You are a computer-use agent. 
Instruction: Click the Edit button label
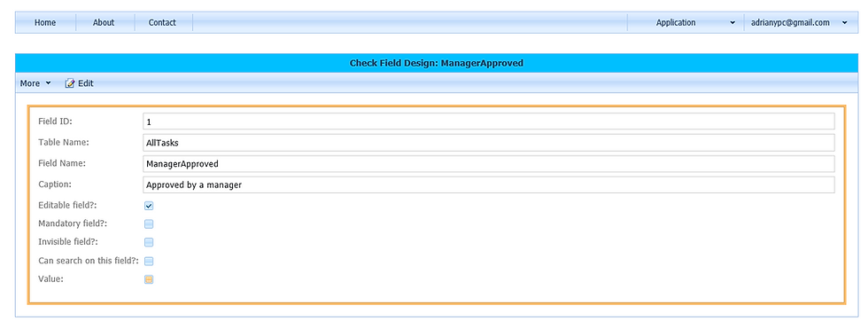pyautogui.click(x=85, y=83)
